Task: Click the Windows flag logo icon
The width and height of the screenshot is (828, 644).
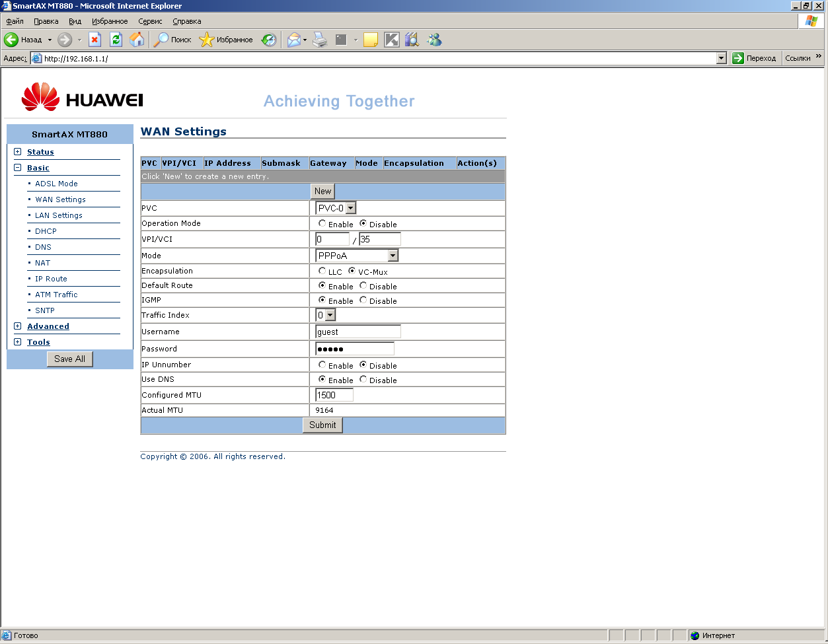Action: pyautogui.click(x=811, y=21)
